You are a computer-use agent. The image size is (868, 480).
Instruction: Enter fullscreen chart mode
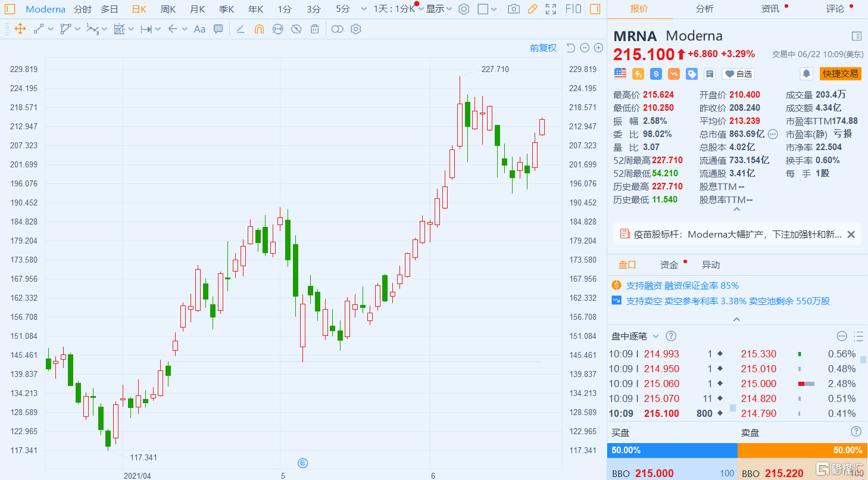[551, 9]
